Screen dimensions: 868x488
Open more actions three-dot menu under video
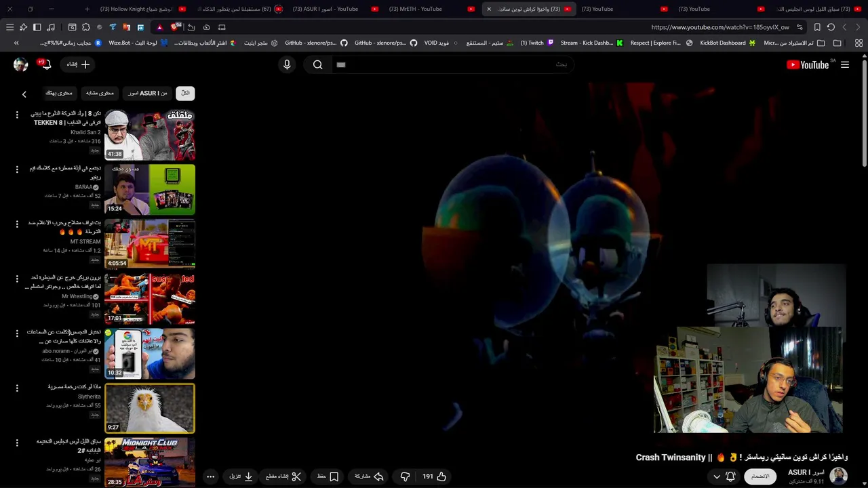[x=210, y=476]
